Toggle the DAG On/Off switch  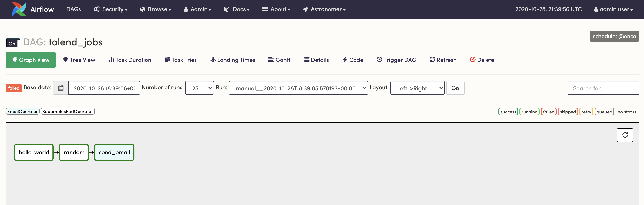[13, 43]
